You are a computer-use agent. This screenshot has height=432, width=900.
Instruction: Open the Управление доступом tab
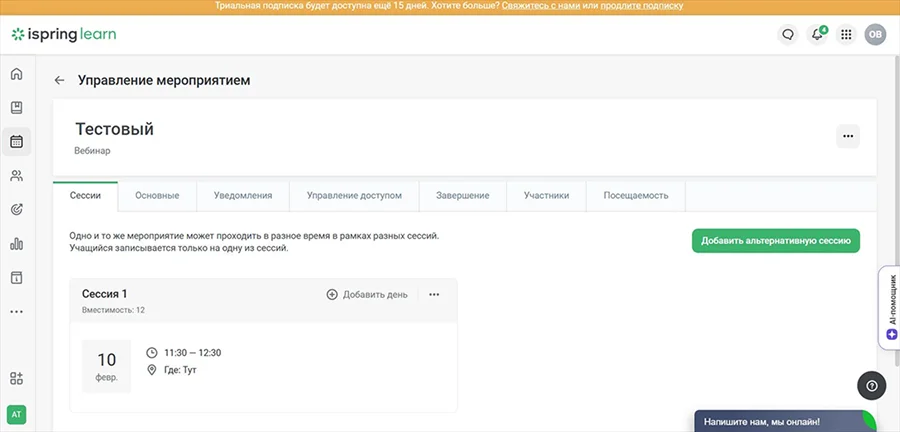(x=354, y=196)
